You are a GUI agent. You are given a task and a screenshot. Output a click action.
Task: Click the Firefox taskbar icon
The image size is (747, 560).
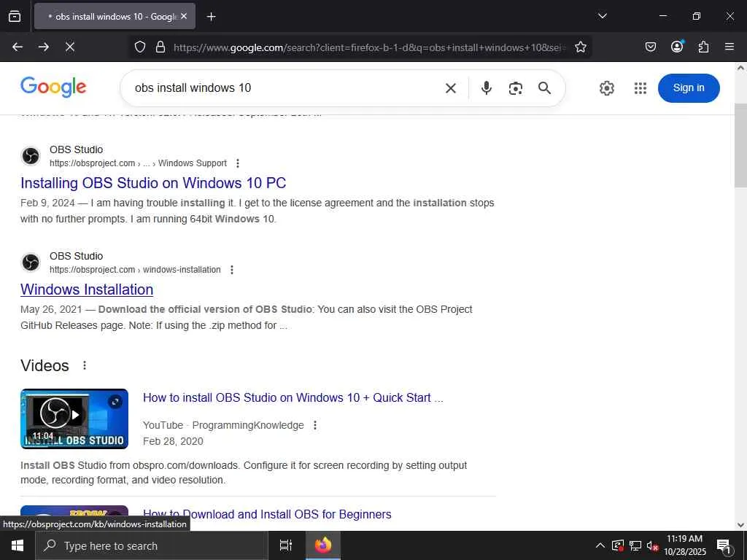click(322, 545)
